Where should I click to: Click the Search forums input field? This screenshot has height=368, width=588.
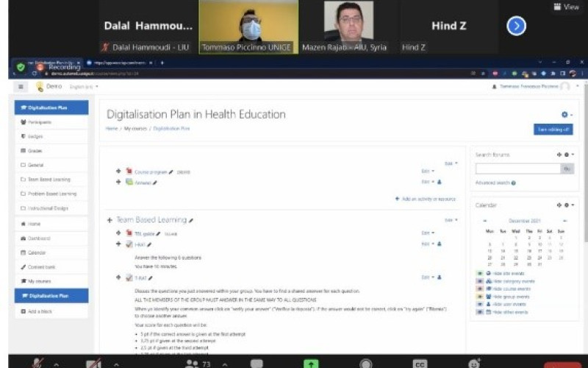(x=517, y=169)
